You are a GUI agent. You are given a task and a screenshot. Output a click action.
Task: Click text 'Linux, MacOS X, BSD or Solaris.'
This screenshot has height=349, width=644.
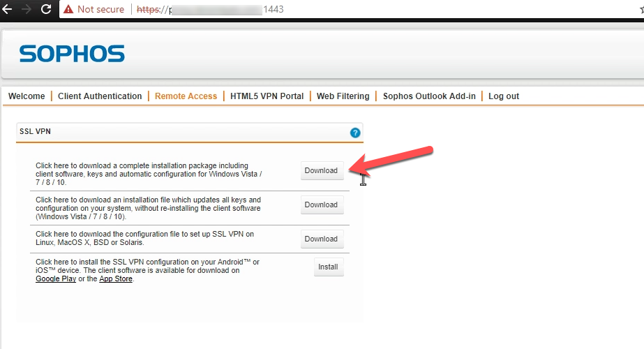tap(89, 242)
